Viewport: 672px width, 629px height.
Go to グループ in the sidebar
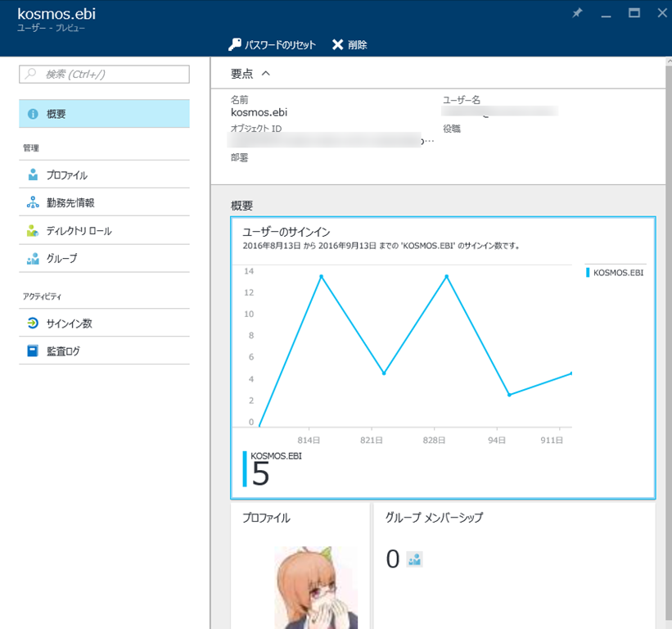(x=104, y=259)
